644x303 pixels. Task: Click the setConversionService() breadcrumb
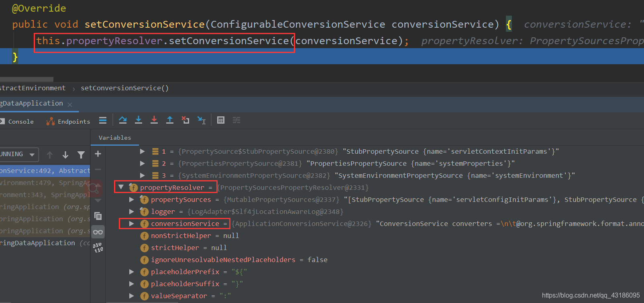coord(124,88)
